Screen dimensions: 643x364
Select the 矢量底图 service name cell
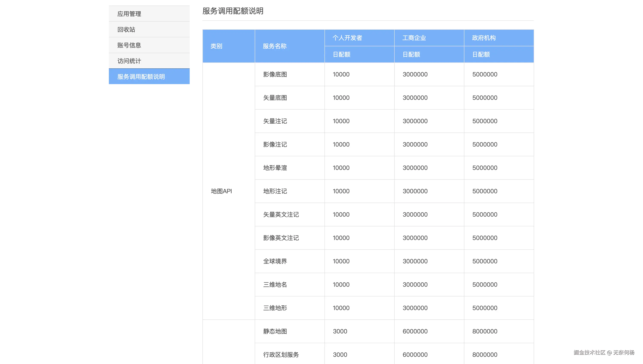click(x=275, y=98)
